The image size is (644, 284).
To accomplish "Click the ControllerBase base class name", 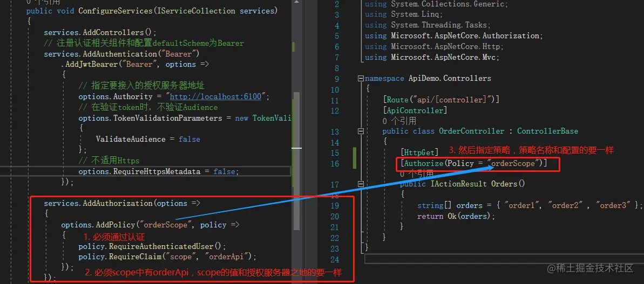I will tap(547, 131).
